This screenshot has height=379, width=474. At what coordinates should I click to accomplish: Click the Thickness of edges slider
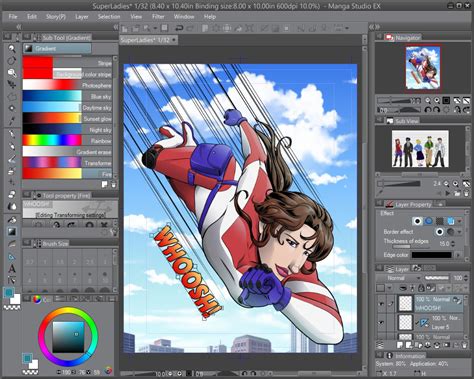410,247
